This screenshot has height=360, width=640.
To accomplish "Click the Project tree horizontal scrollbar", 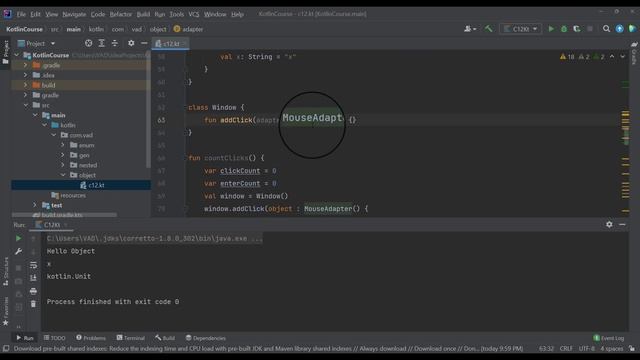I will tap(64, 215).
